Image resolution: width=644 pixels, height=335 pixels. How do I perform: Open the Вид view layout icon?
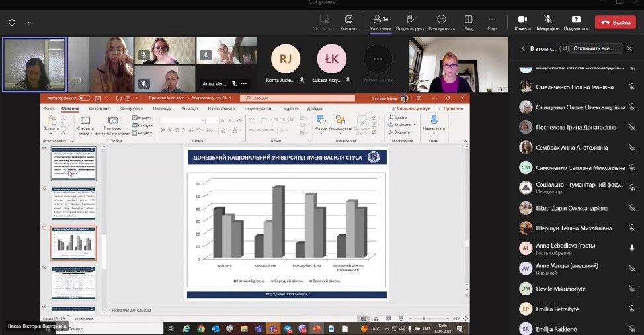(x=468, y=19)
